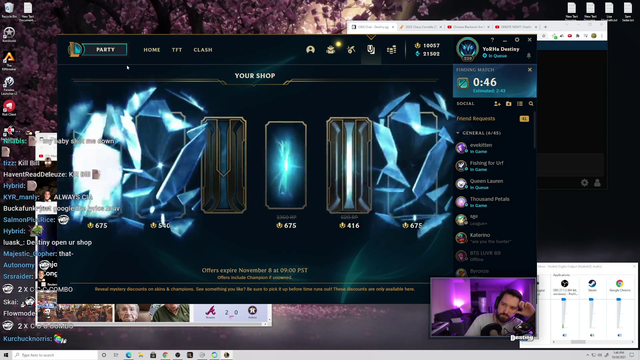Open Recycle Bin desktop icon
The height and width of the screenshot is (360, 640).
click(9, 10)
